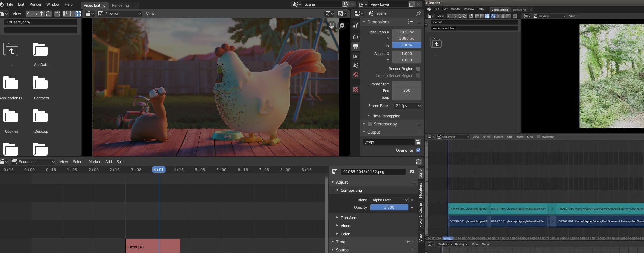Switch left file browser to vertical list view
The image size is (644, 253).
(x=66, y=14)
